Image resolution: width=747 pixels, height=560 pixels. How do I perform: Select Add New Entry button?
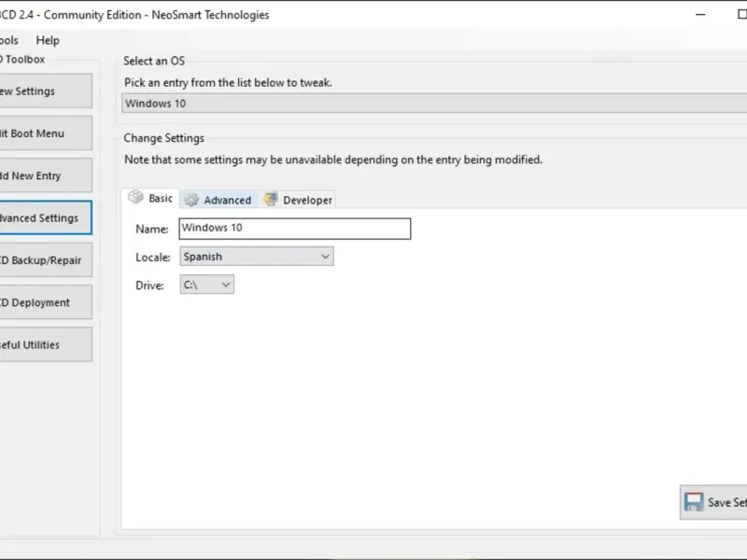(x=46, y=175)
